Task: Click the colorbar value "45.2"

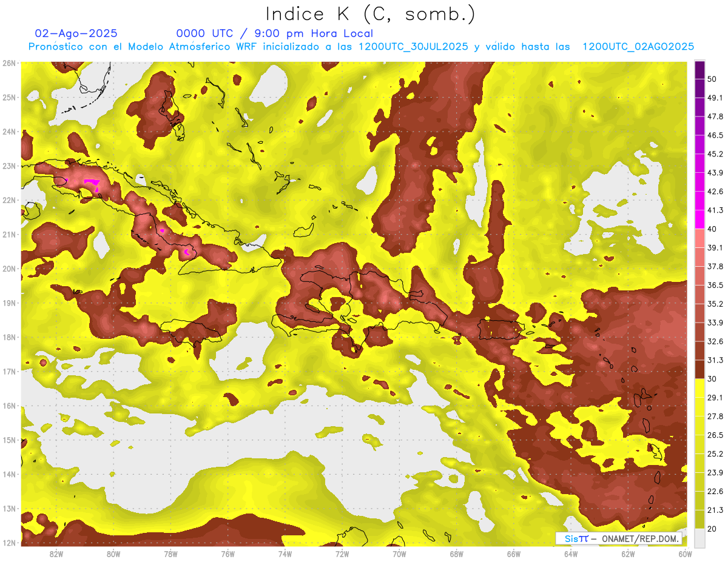Action: 715,154
